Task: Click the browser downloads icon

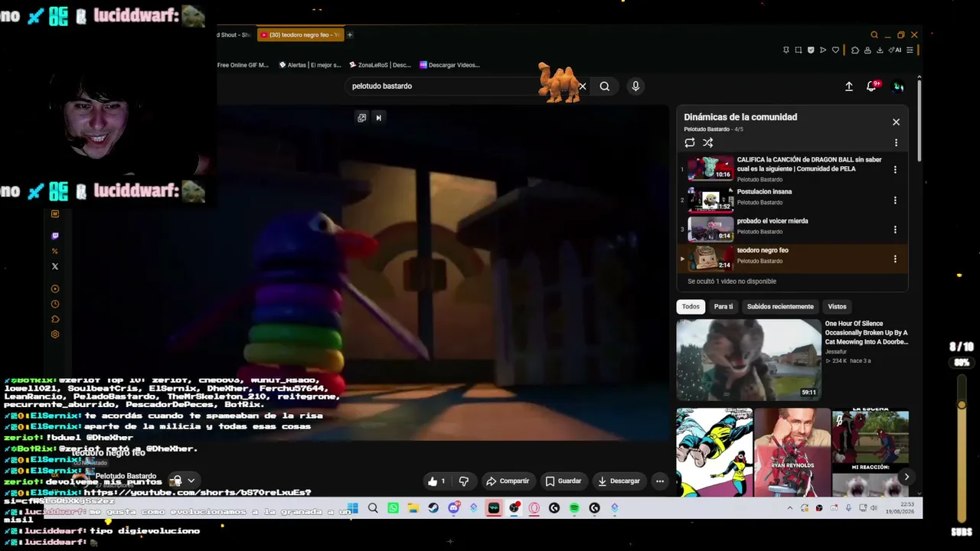Action: (880, 51)
